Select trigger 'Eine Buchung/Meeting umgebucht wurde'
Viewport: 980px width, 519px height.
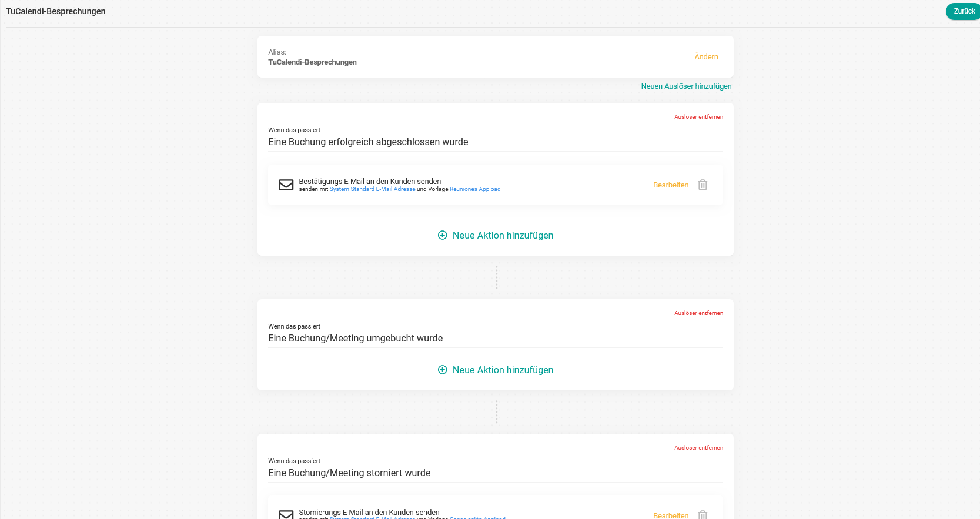point(355,339)
